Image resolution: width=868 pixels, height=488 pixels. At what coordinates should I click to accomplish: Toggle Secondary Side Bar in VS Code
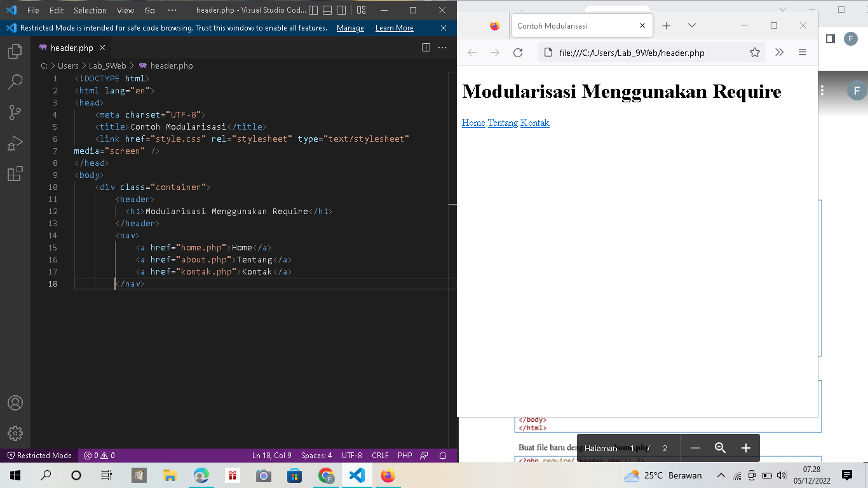coord(341,10)
